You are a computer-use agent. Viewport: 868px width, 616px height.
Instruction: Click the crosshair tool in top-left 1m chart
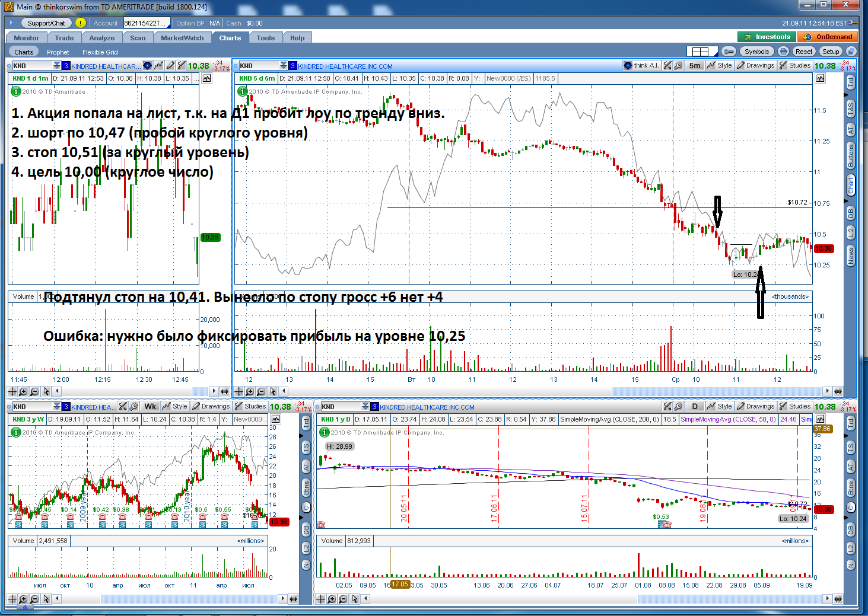coord(12,391)
